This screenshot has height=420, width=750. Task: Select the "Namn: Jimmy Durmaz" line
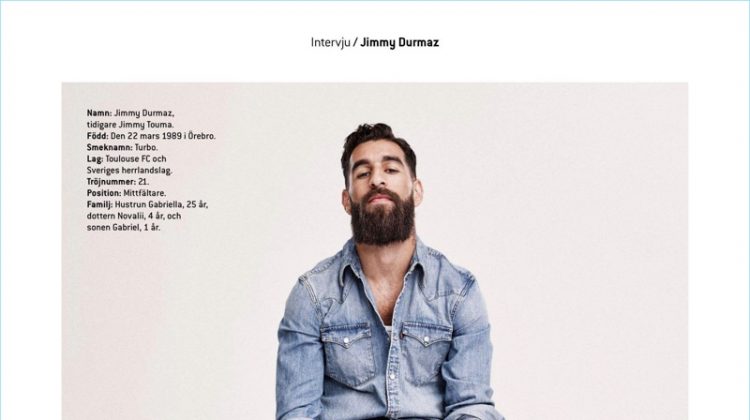(x=130, y=113)
